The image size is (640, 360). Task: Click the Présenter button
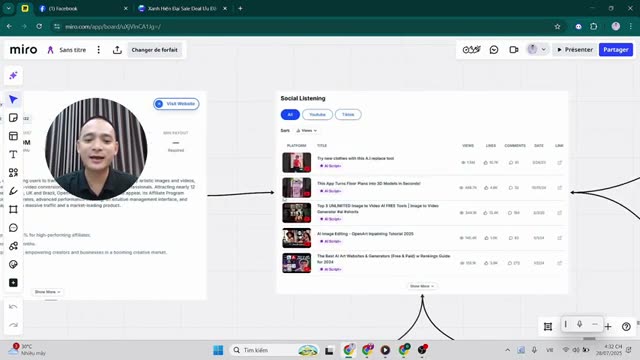tap(575, 50)
